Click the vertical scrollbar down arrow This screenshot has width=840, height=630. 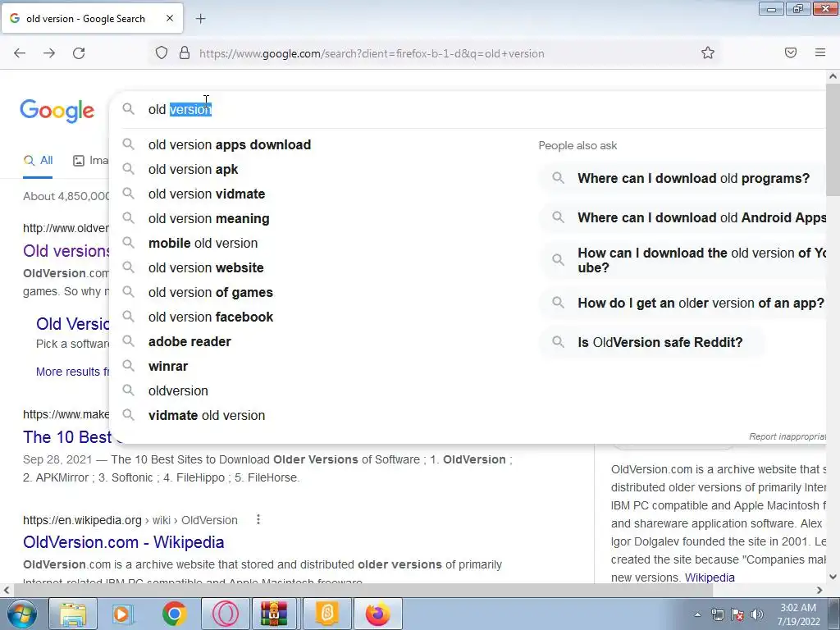pos(833,577)
